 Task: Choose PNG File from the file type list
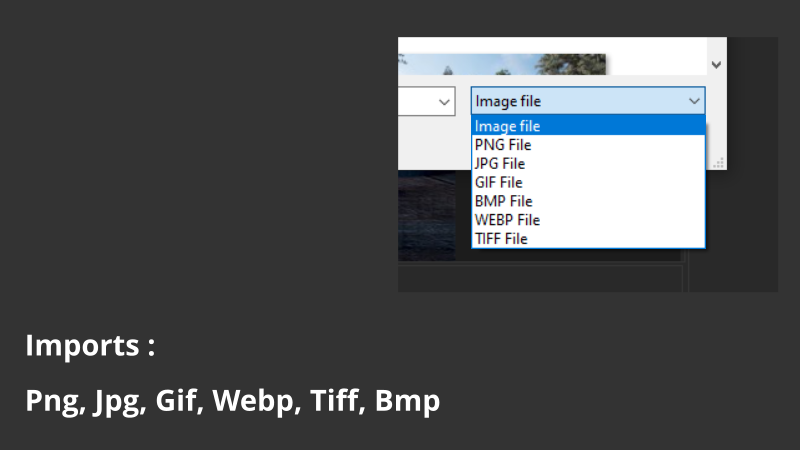click(588, 145)
